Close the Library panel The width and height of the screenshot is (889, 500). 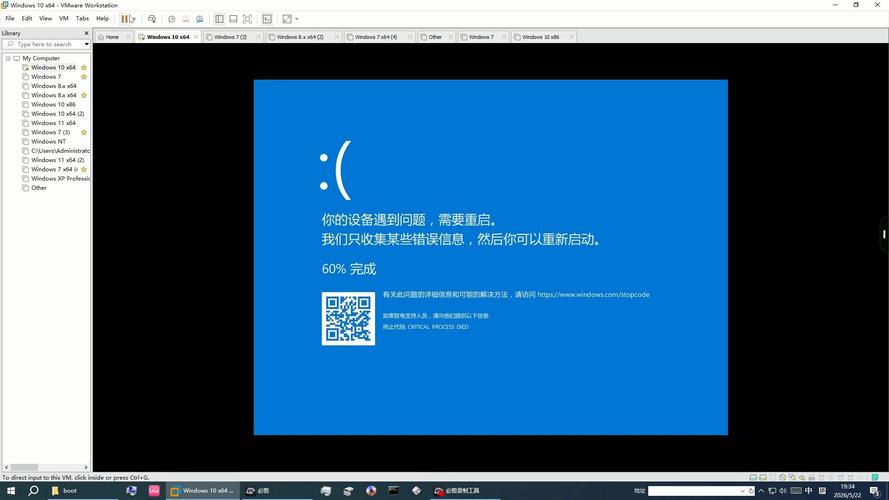click(x=86, y=33)
